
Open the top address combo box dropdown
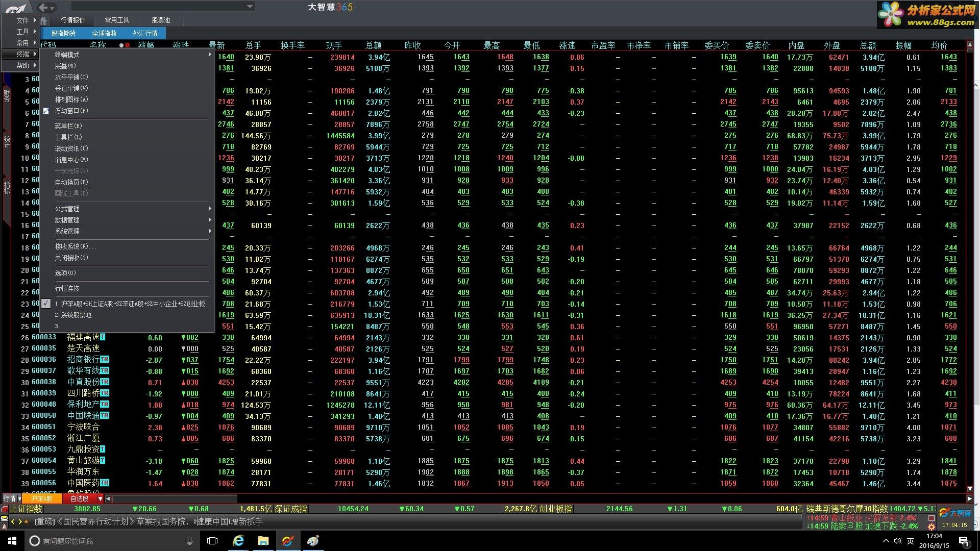[x=250, y=7]
